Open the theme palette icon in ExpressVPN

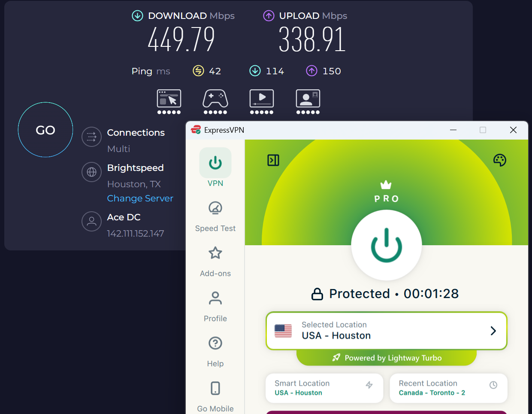(500, 160)
